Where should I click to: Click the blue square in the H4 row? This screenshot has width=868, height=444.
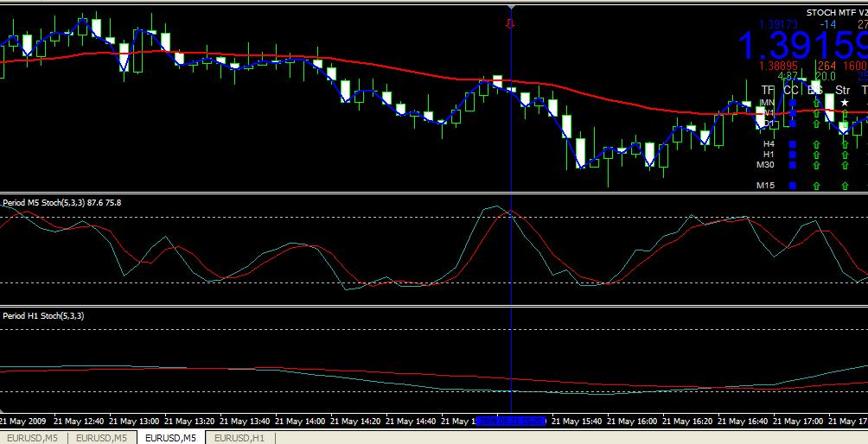792,143
